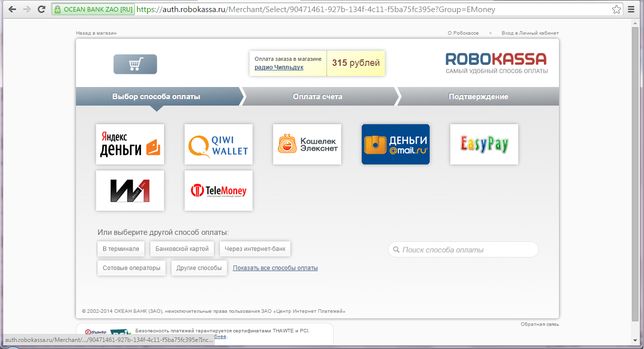Follow Назад в магазин link
Image resolution: width=644 pixels, height=349 pixels.
[x=96, y=33]
